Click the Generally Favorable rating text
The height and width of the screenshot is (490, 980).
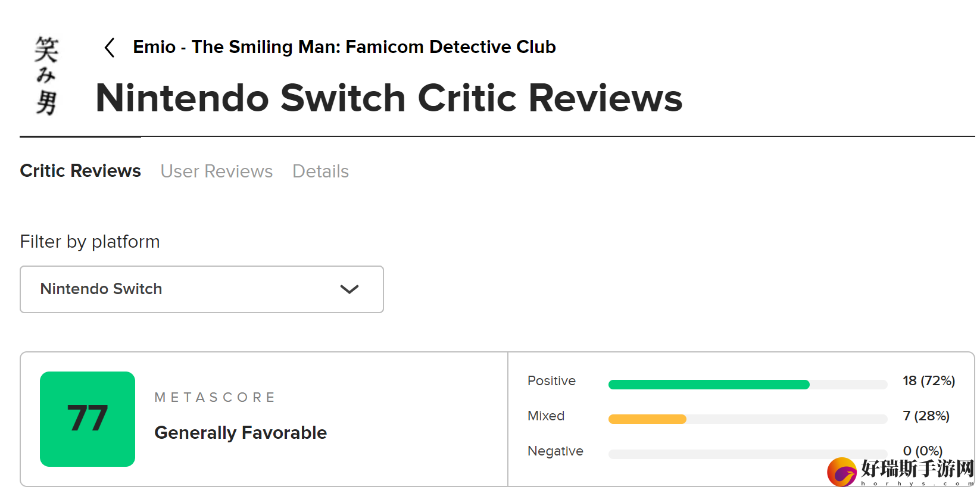[241, 433]
